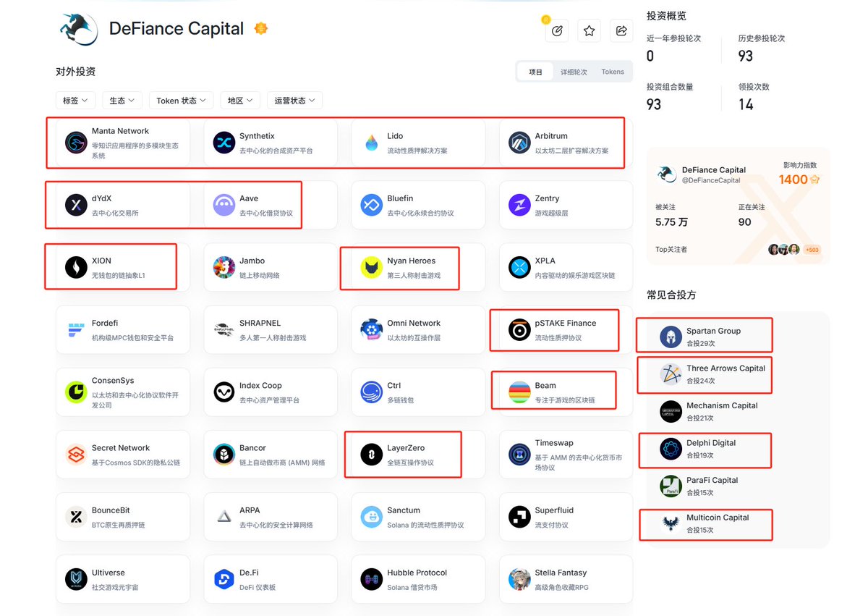Click the influence index value 1400

click(x=793, y=180)
